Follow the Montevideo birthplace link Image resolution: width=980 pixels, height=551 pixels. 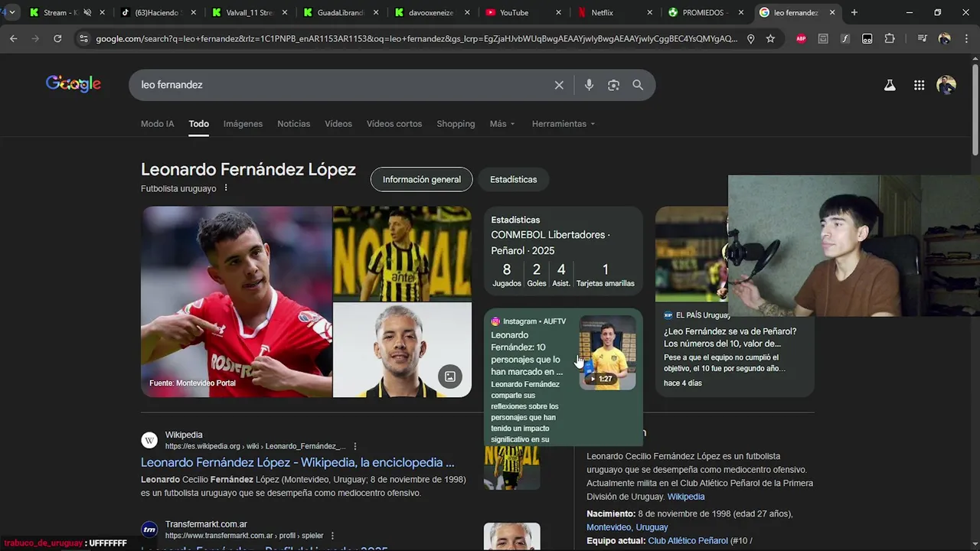(x=609, y=527)
